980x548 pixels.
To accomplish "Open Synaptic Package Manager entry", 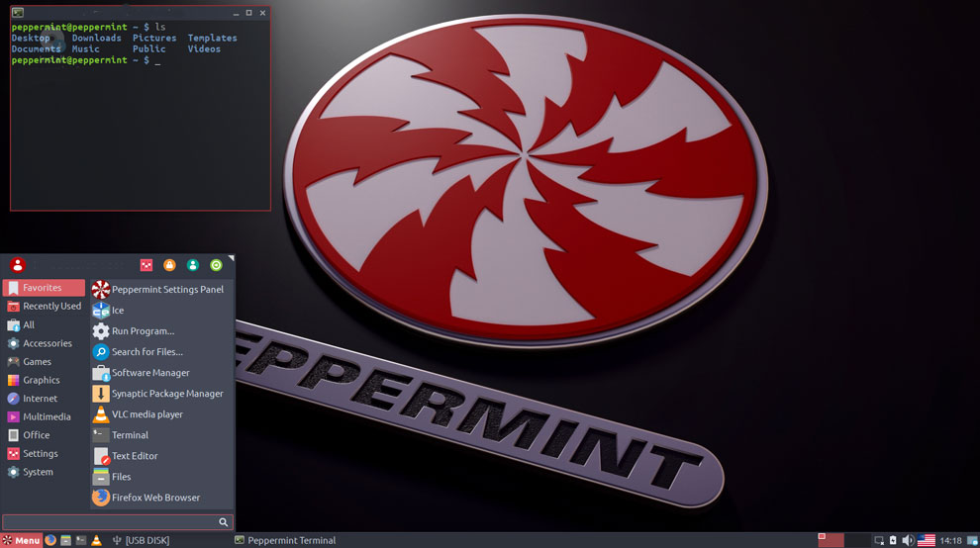I will 162,394.
